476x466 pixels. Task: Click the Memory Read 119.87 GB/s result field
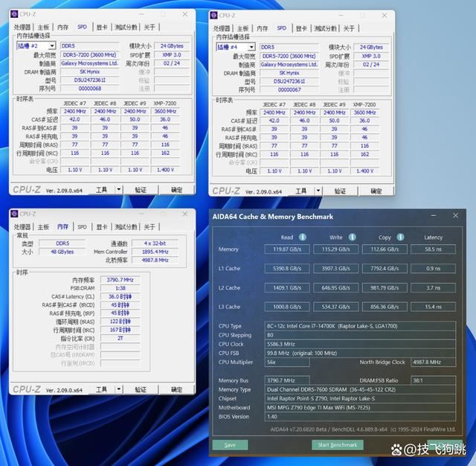click(x=284, y=249)
